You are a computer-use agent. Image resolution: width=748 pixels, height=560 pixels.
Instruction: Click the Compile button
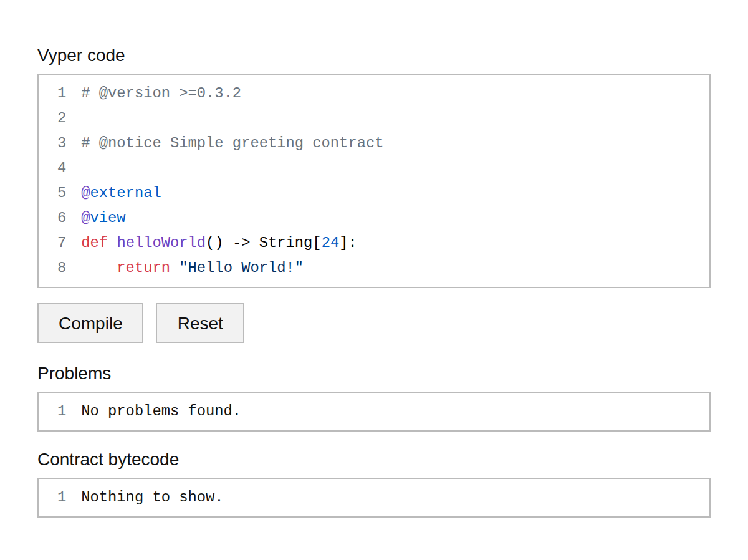pos(90,323)
